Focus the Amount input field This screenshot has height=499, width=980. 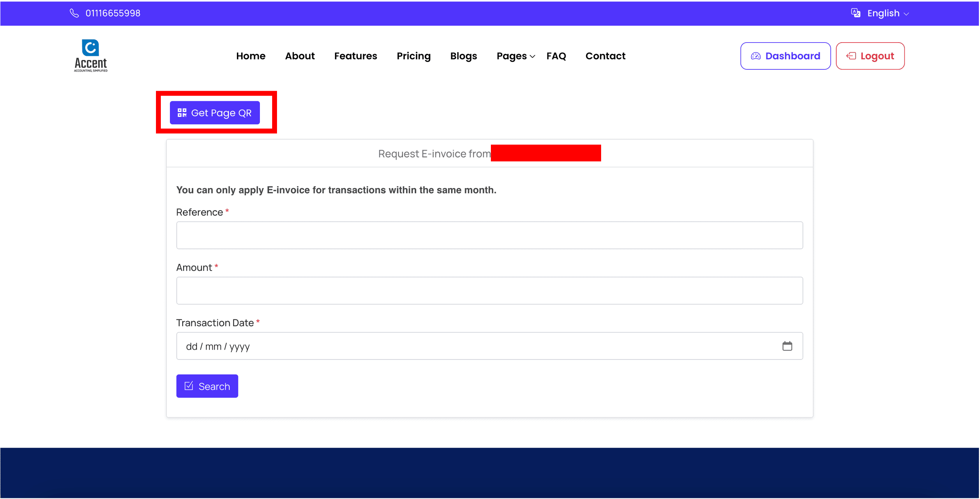click(489, 290)
